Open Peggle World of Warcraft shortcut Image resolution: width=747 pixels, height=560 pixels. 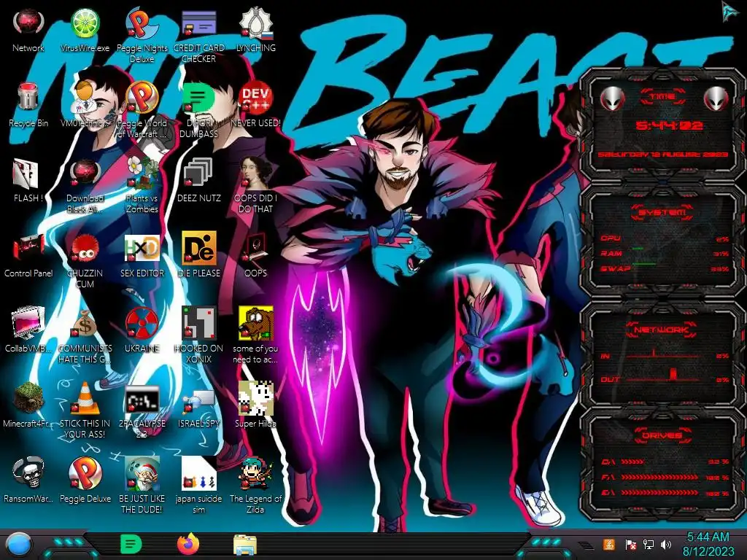[x=142, y=98]
